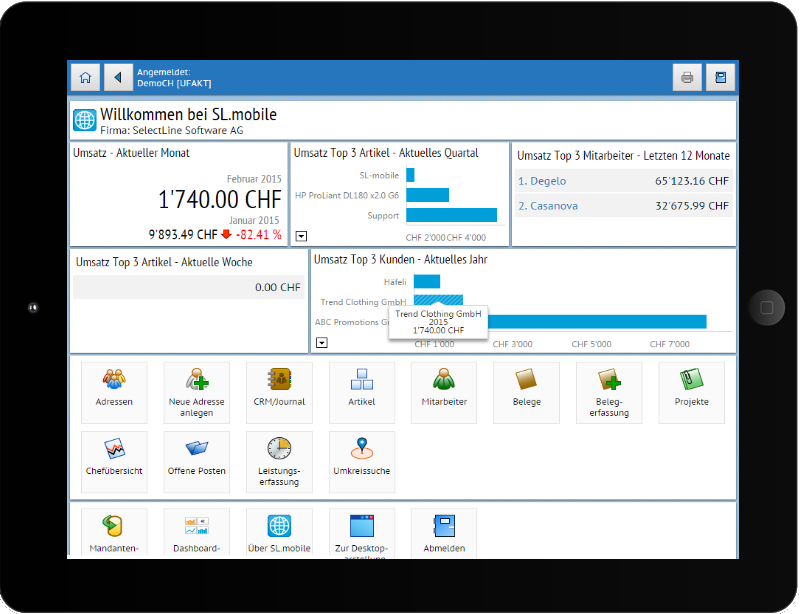Open CRM/Journal tile
This screenshot has width=800, height=614.
point(279,392)
